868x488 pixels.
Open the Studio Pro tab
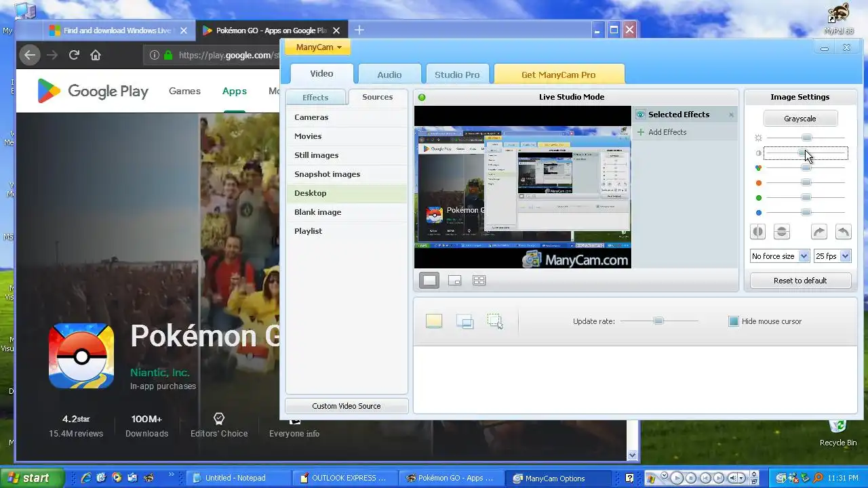coord(457,75)
